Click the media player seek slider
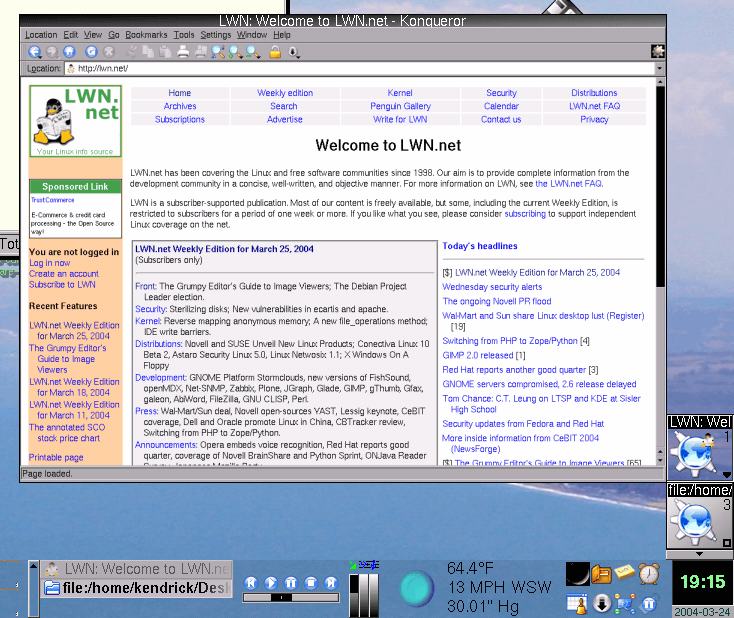The image size is (734, 618). 291,597
